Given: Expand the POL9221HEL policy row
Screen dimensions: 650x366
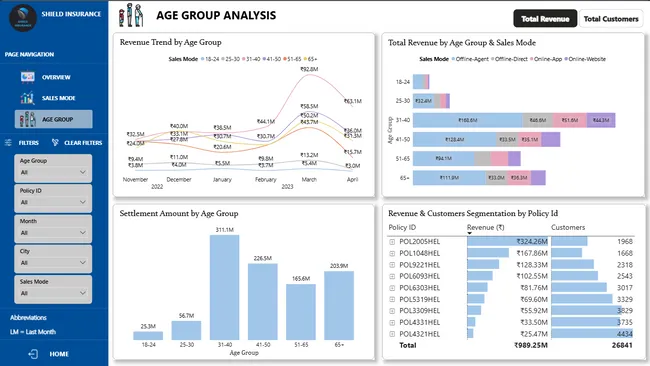Looking at the screenshot, I should coord(392,265).
